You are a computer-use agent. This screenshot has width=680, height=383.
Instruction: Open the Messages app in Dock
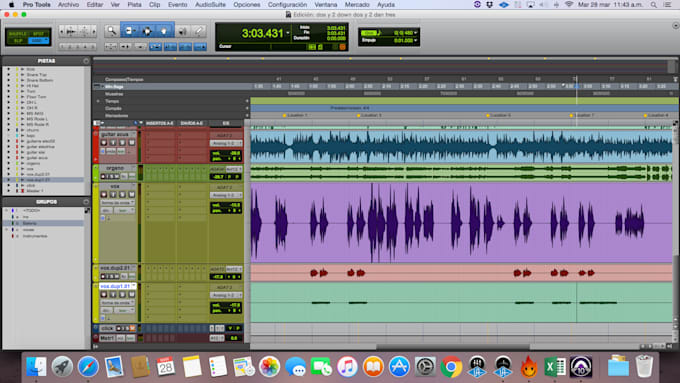[x=296, y=367]
